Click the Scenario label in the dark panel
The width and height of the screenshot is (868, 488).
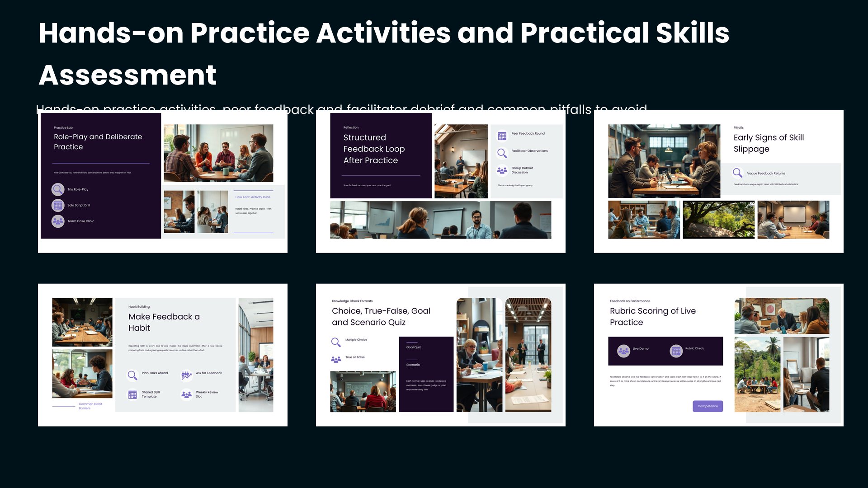coord(413,365)
